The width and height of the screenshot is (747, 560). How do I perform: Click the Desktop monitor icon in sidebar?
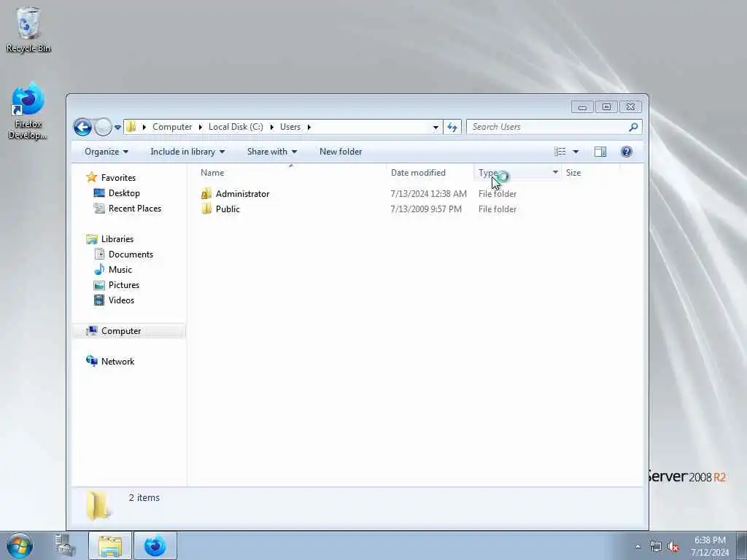[x=99, y=192]
